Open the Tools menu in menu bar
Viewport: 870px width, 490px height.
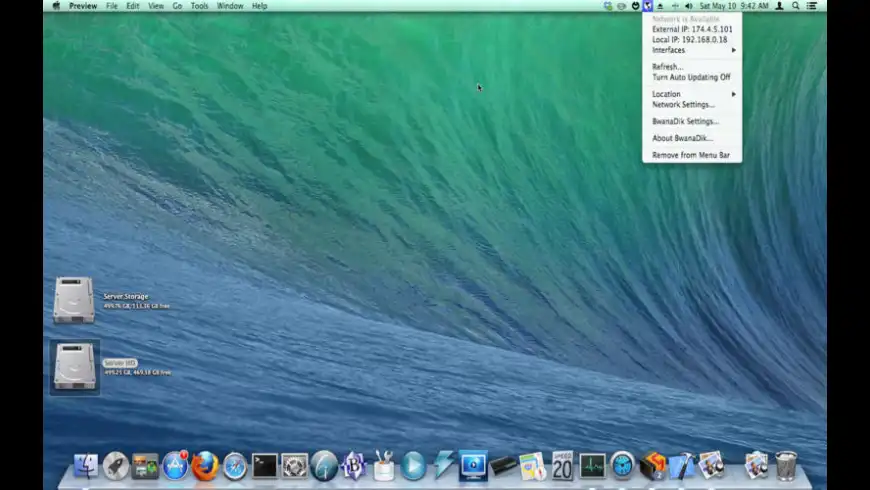pos(200,6)
